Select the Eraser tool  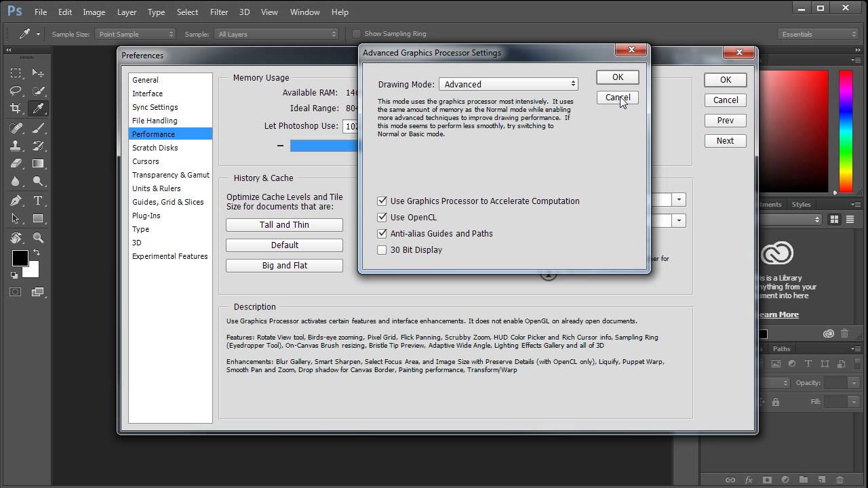click(16, 163)
